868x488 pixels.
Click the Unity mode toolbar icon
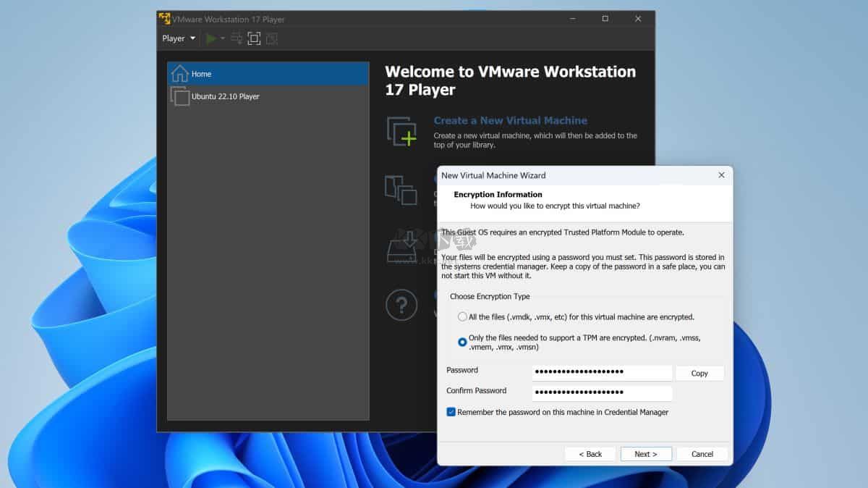272,38
